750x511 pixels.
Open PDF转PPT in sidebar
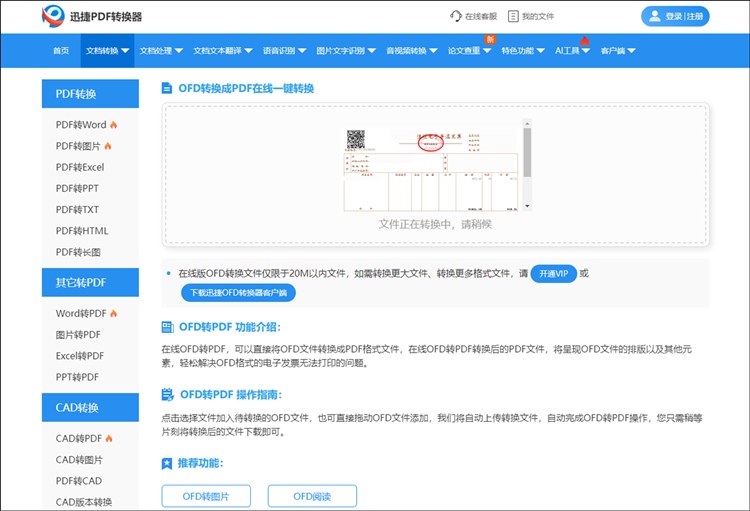[x=77, y=189]
